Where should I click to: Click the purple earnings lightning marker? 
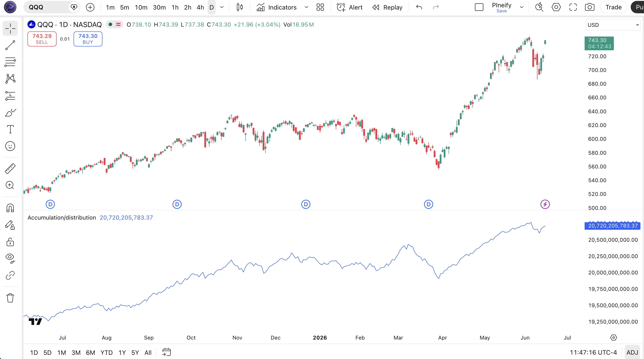[x=545, y=204]
